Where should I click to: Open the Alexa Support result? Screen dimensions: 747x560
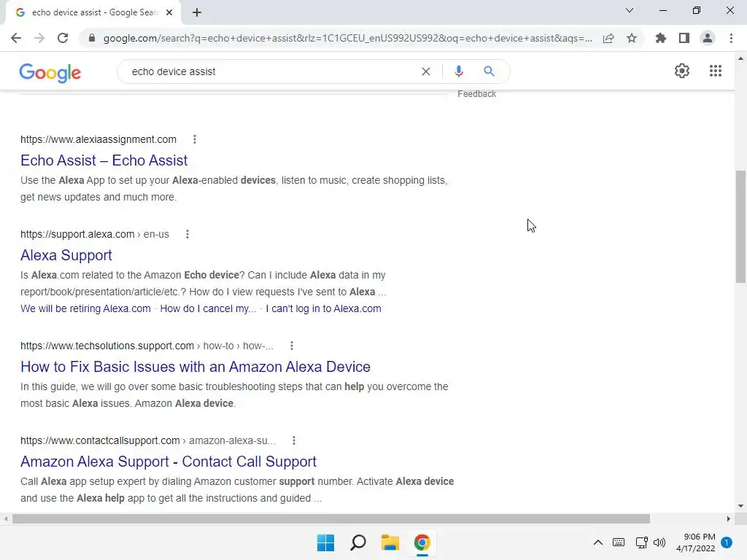point(66,255)
